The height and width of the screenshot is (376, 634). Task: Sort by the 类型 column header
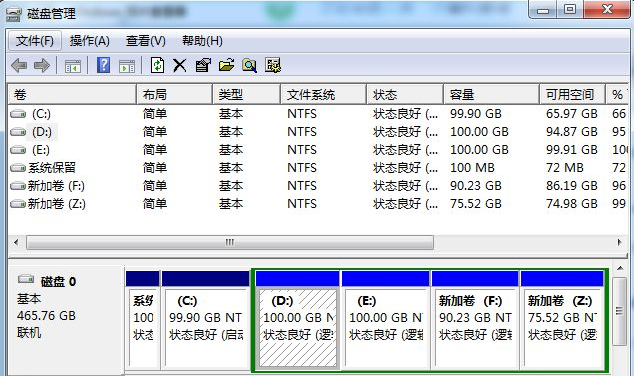(x=247, y=95)
